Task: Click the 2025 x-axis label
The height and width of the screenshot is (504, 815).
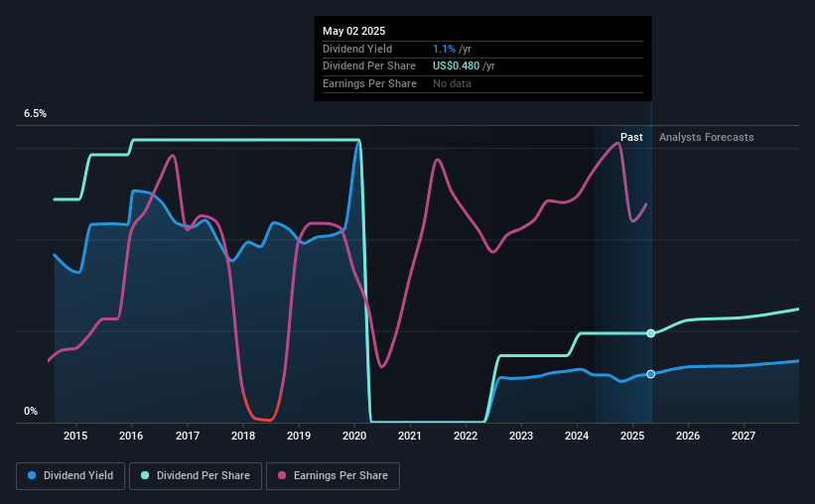Action: point(632,436)
